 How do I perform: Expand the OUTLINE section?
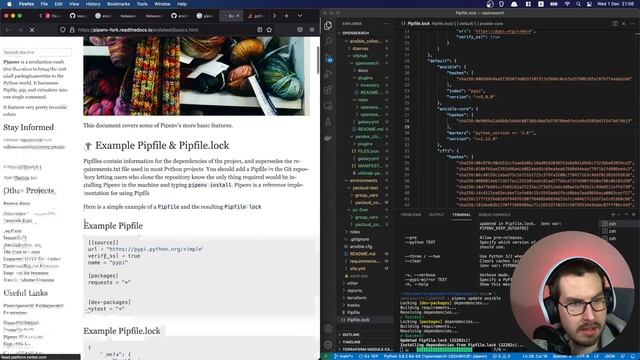(x=351, y=335)
